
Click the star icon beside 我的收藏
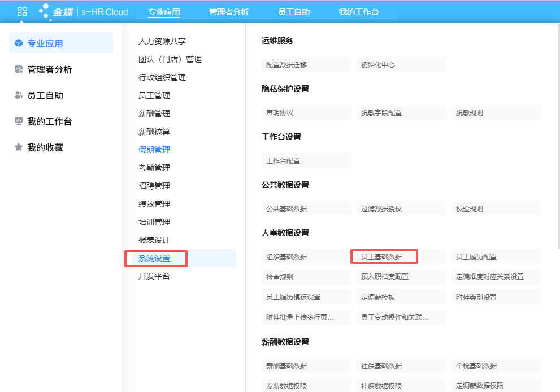(19, 147)
